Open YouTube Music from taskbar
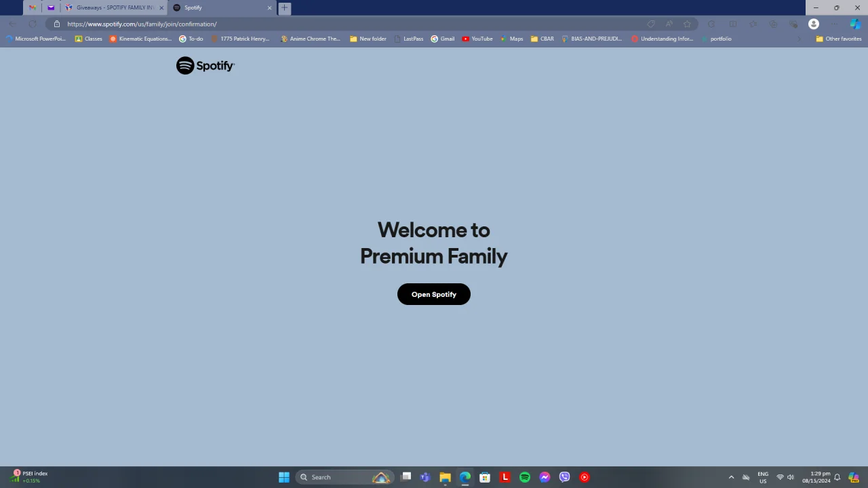Image resolution: width=868 pixels, height=488 pixels. [x=585, y=477]
